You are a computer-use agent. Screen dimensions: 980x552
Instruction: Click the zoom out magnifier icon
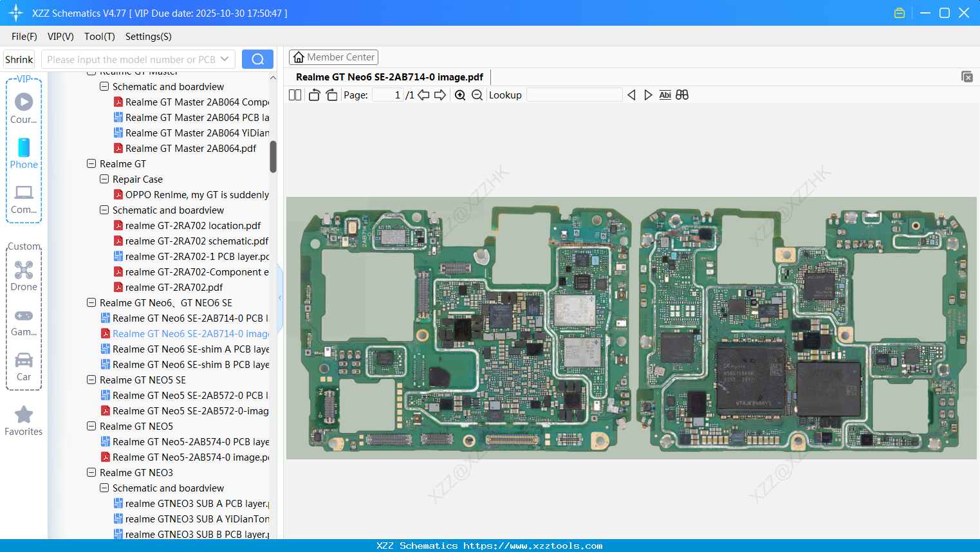click(x=477, y=95)
